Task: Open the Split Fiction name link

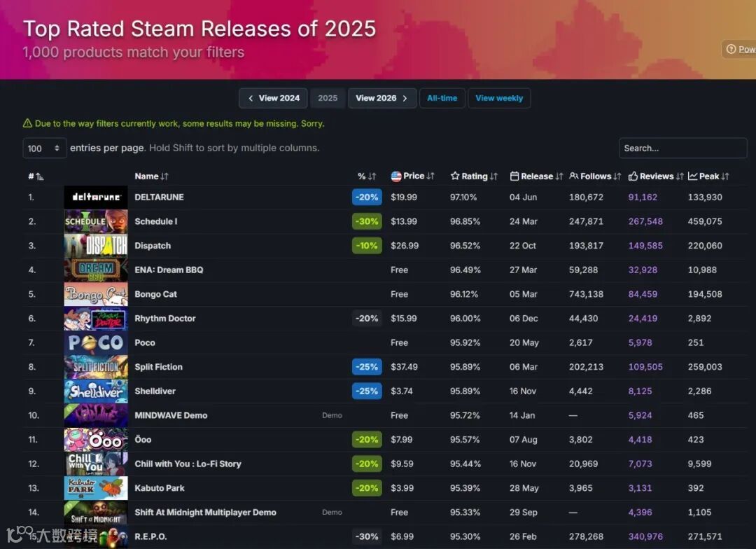Action: point(159,367)
